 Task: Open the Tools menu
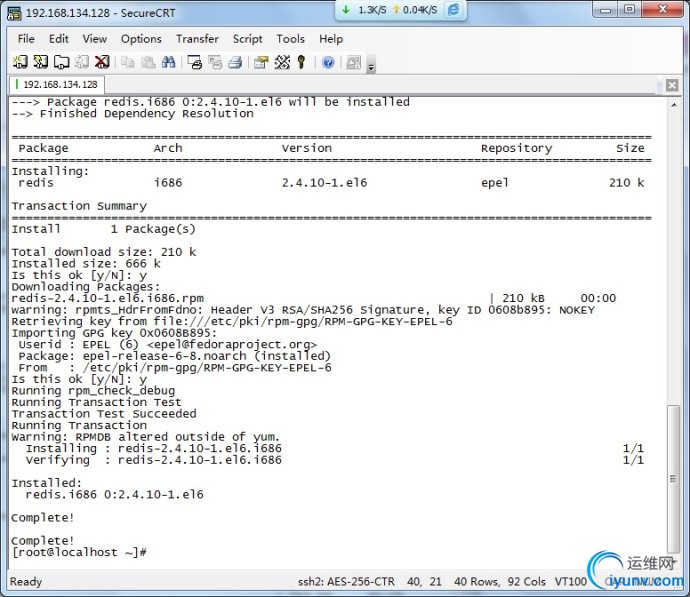290,39
